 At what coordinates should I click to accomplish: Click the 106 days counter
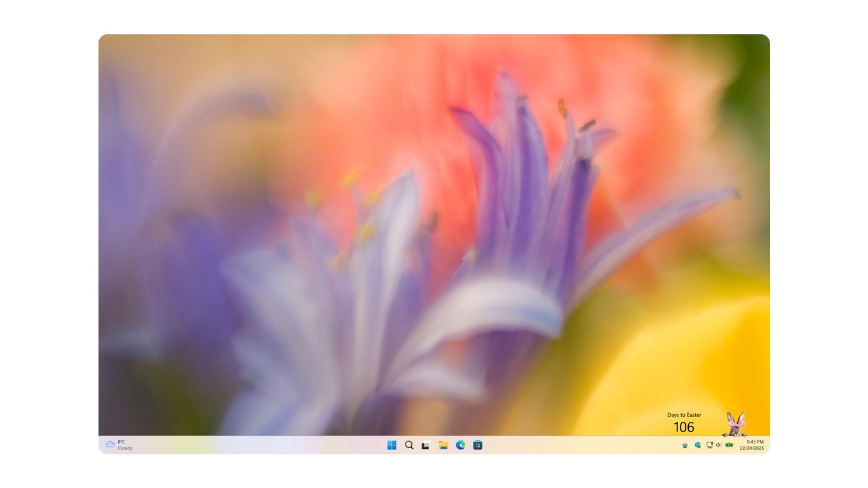tap(684, 427)
